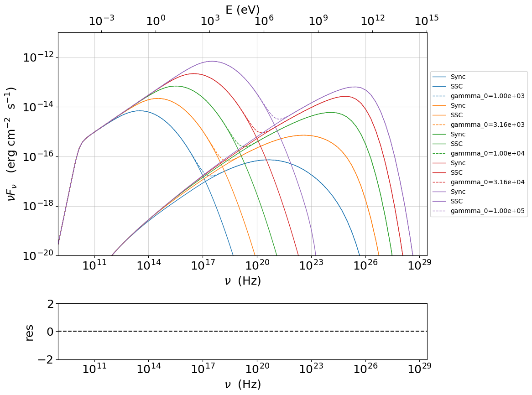
Task: Click the gammma_0=3.16e+04 legend entry
Action: pos(487,182)
